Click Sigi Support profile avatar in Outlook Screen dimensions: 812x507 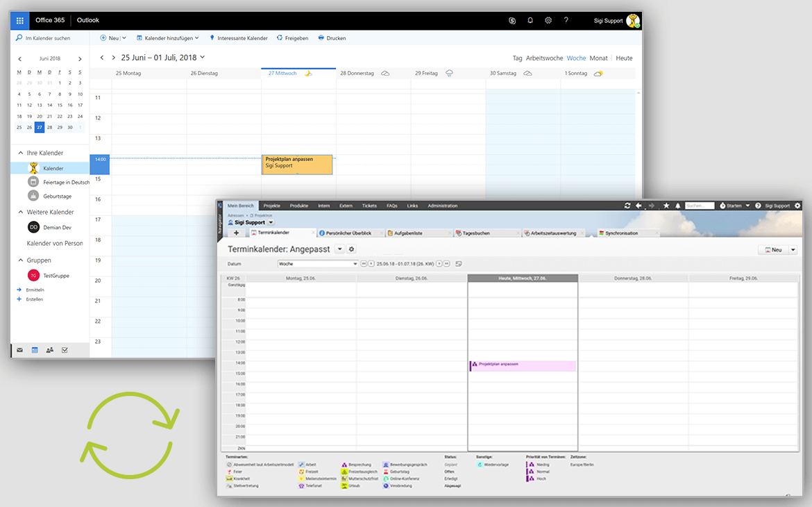click(633, 21)
